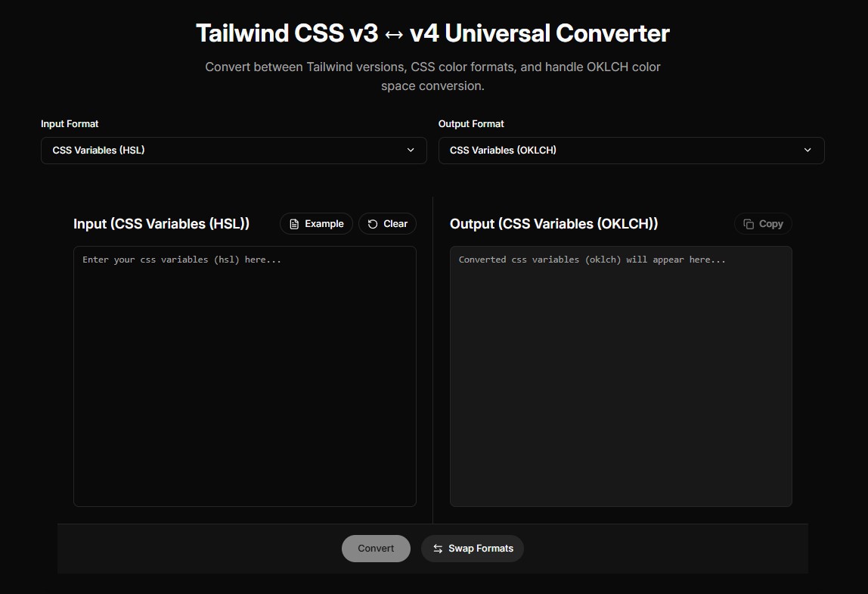Load the Example input
868x594 pixels.
316,224
